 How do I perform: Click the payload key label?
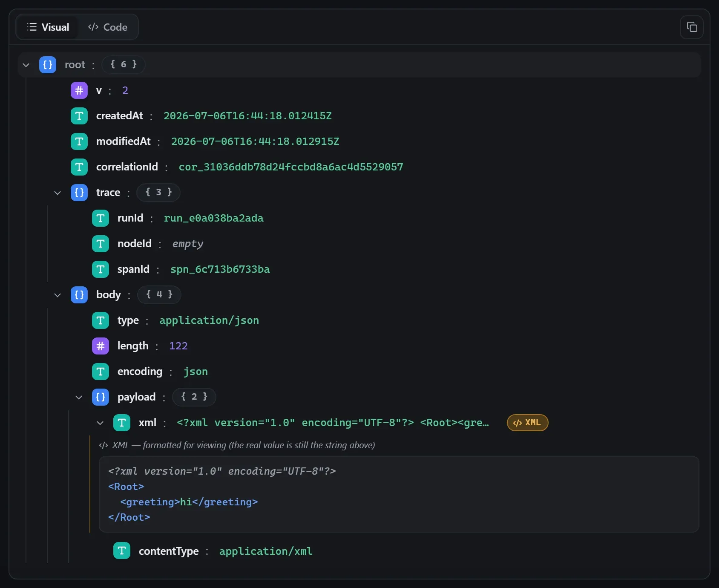click(x=137, y=397)
